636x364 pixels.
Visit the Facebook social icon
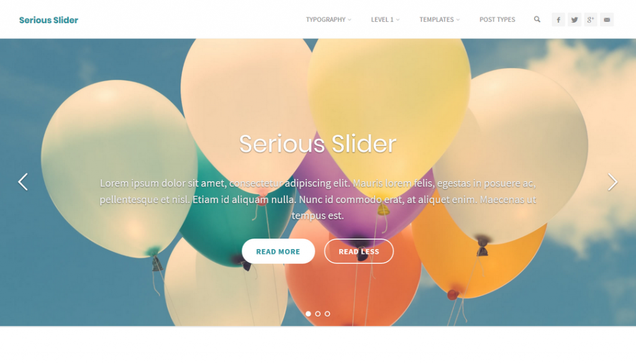[x=558, y=19]
